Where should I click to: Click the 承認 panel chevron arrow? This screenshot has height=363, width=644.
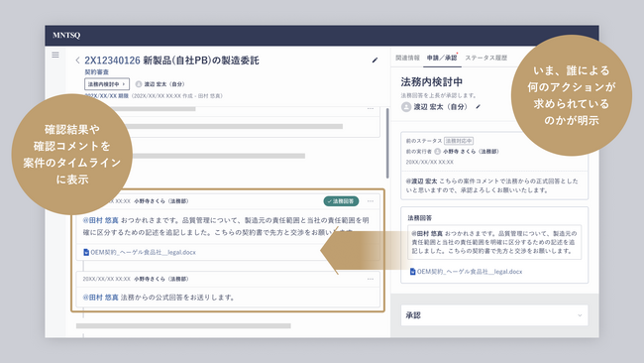(x=580, y=315)
